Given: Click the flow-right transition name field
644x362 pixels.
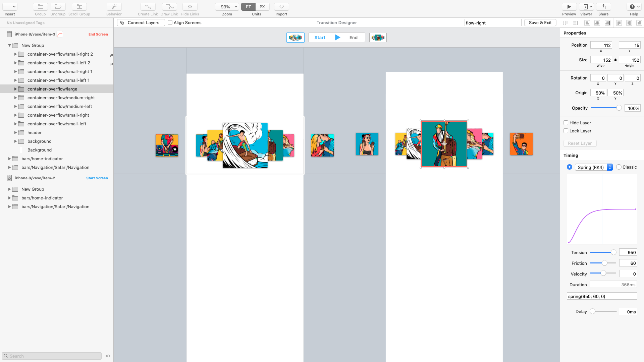Looking at the screenshot, I should tap(493, 23).
